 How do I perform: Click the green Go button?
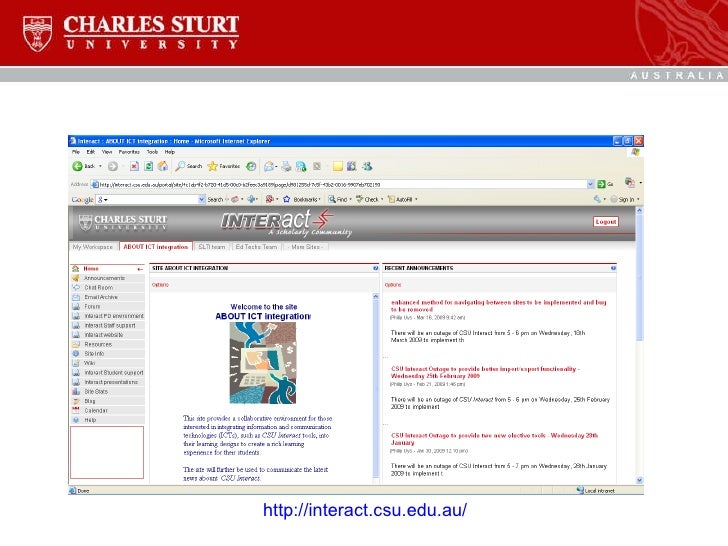tap(605, 184)
